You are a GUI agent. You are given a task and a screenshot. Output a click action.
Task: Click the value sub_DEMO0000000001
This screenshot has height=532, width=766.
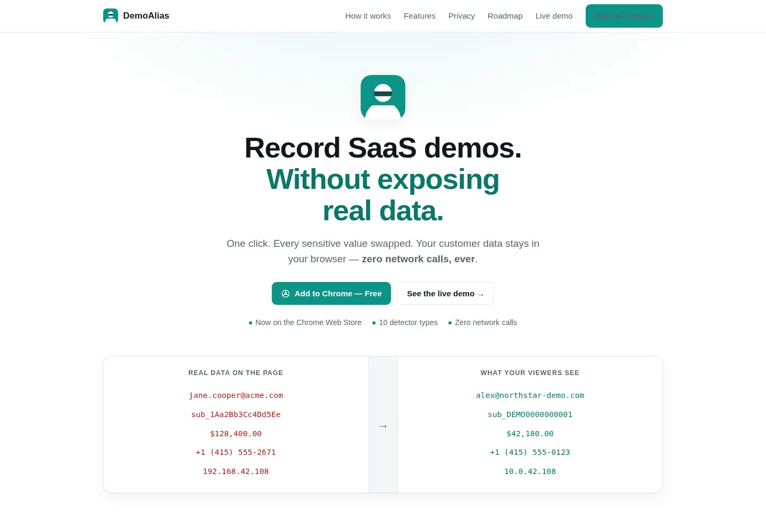(530, 414)
